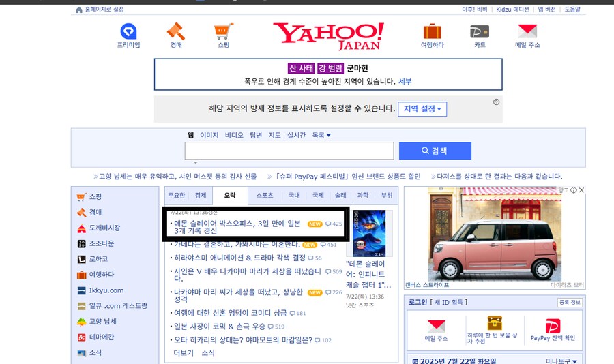Open the 지역 설정 dropdown
Screen dimensions: 614x364
[422, 109]
